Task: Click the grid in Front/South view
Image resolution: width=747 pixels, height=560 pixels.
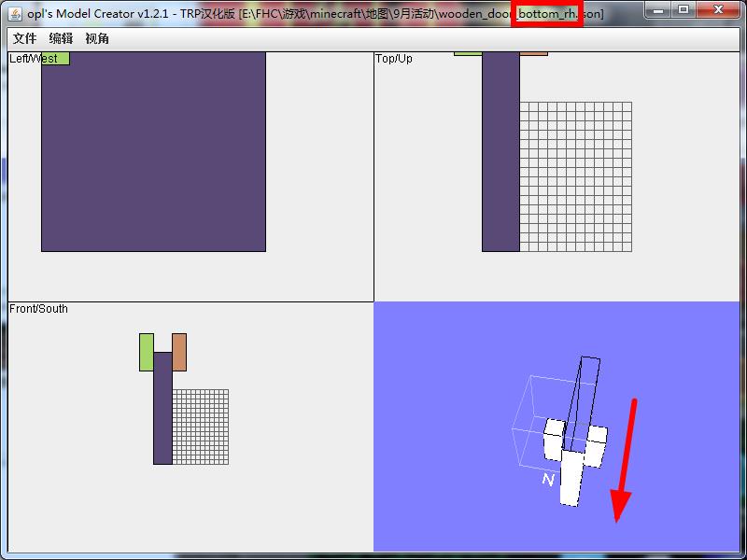Action: tap(200, 427)
